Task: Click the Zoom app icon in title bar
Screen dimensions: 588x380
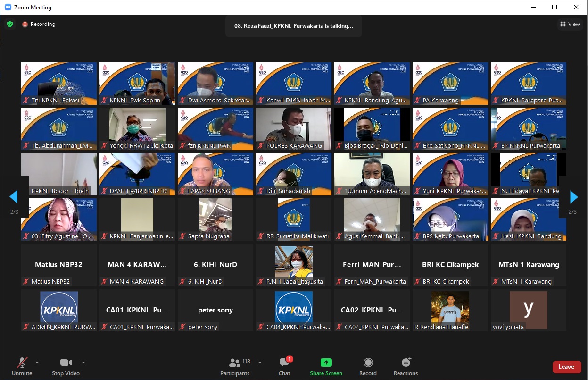Action: (x=8, y=7)
